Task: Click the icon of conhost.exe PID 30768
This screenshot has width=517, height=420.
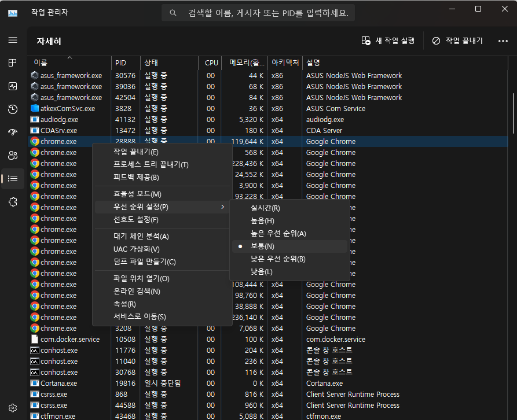Action: coord(35,372)
